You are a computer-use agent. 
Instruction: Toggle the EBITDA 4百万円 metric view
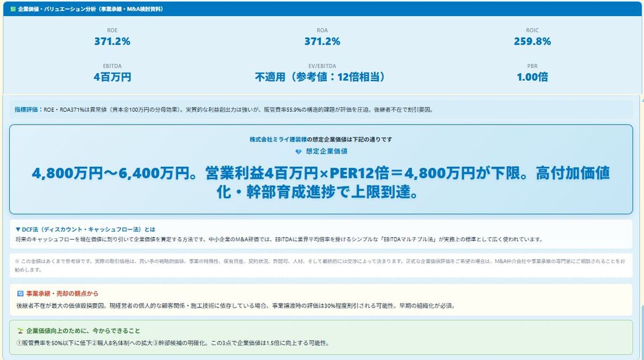(x=113, y=70)
